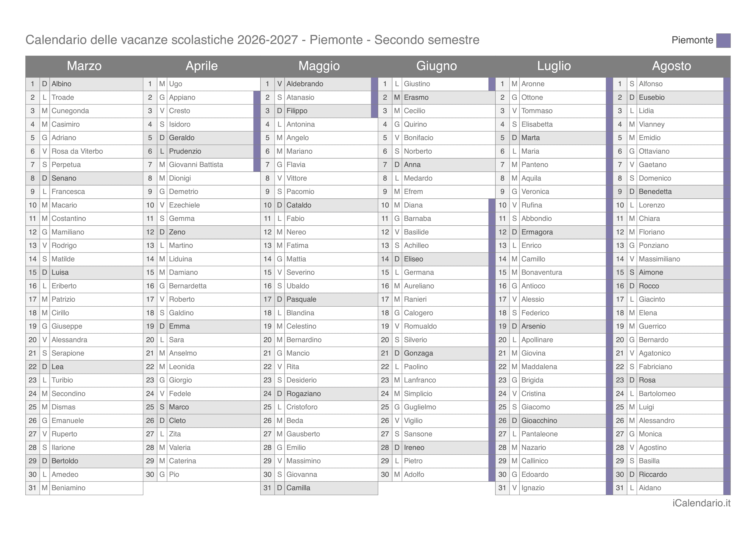Viewport: 756px width, 535px height.
Task: Click the Luglio month header
Action: pyautogui.click(x=554, y=66)
